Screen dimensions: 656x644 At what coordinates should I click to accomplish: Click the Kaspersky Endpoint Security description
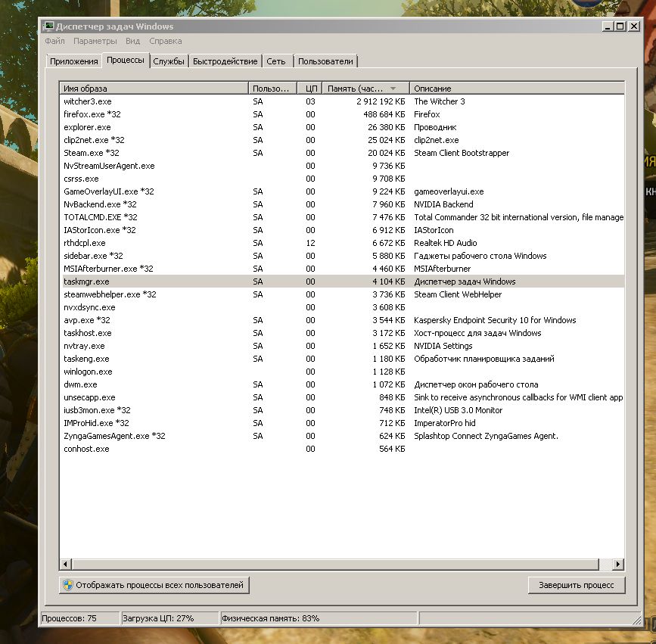point(495,320)
